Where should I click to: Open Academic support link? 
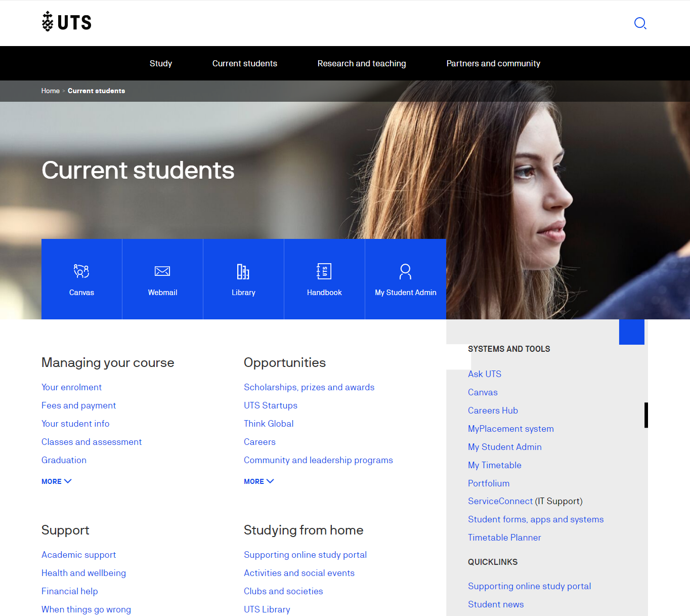click(x=78, y=555)
